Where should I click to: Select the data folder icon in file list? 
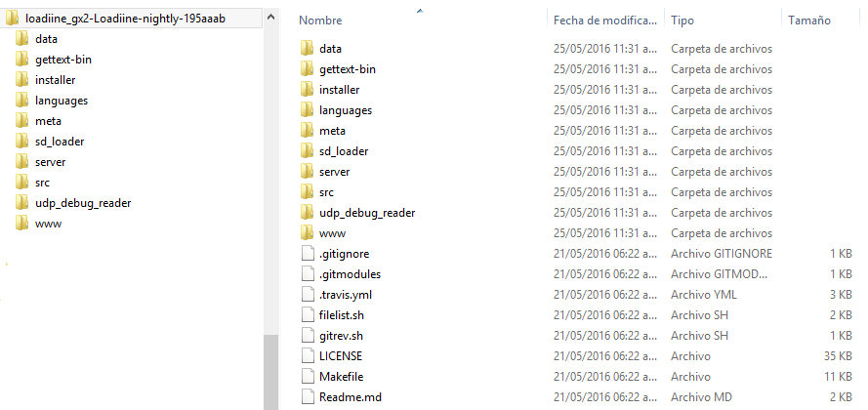pos(308,48)
